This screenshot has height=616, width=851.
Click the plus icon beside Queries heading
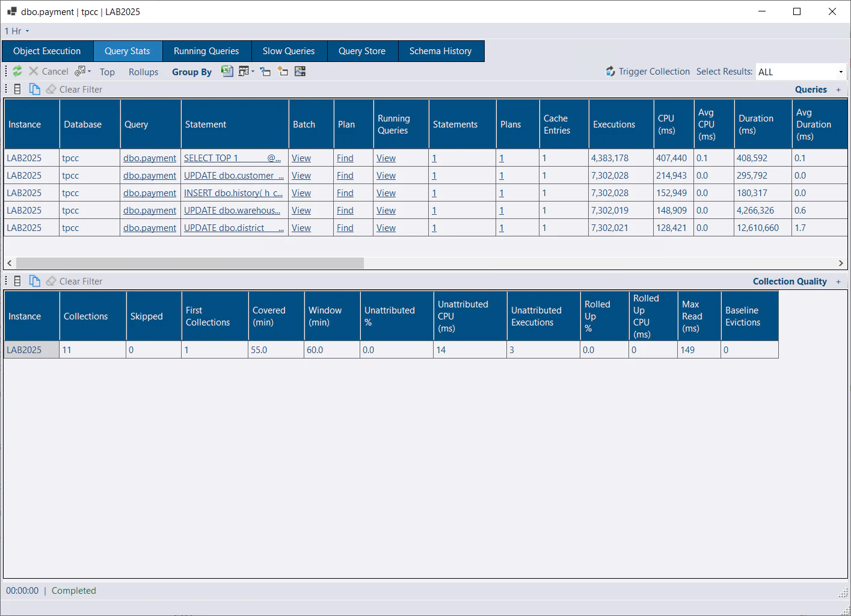click(838, 90)
